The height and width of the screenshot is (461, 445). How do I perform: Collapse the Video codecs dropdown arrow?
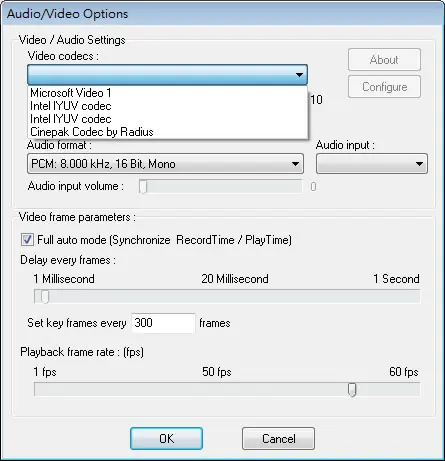[x=299, y=75]
